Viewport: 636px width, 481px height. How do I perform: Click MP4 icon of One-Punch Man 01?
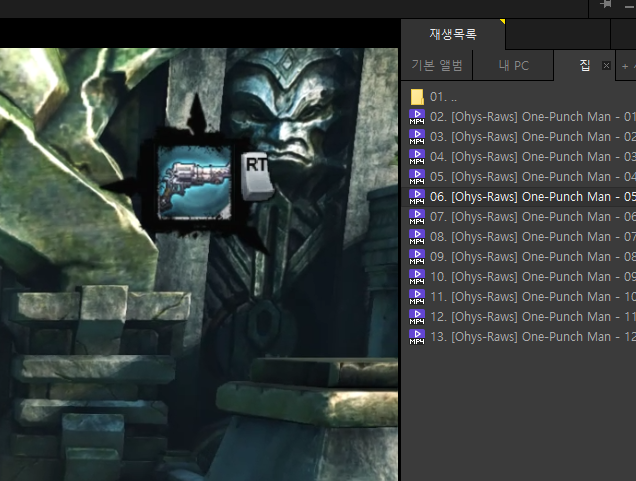(417, 117)
